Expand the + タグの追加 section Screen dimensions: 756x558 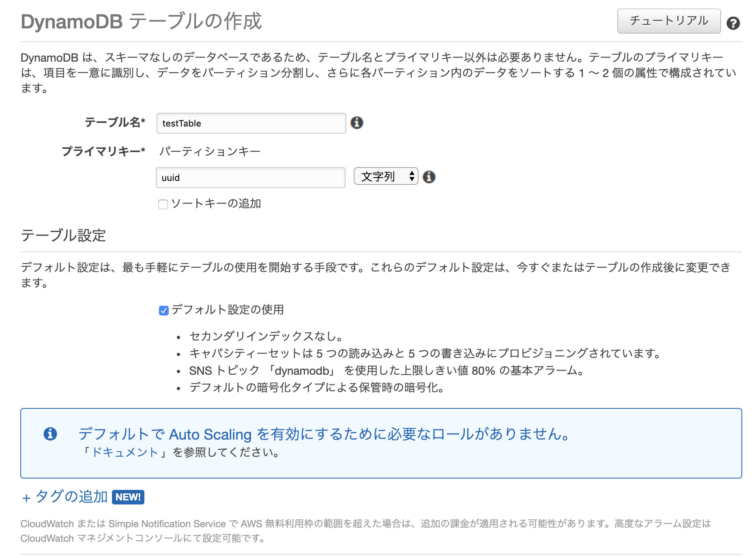(65, 497)
